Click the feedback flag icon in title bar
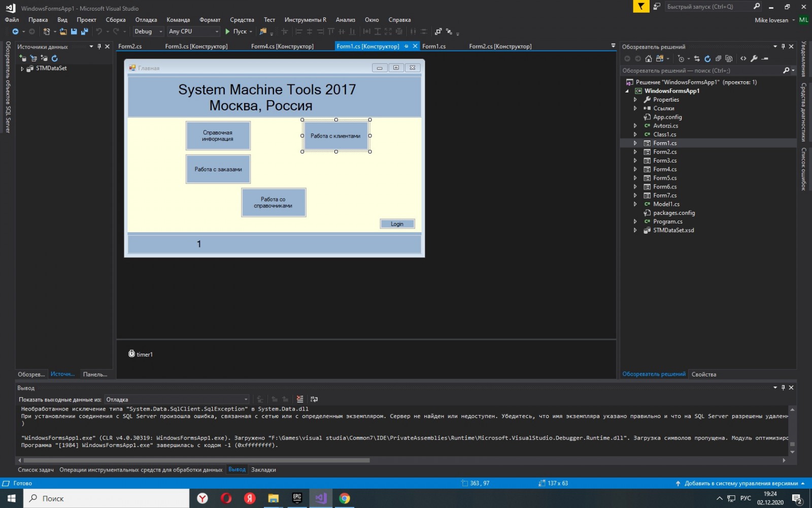The image size is (812, 508). [641, 7]
